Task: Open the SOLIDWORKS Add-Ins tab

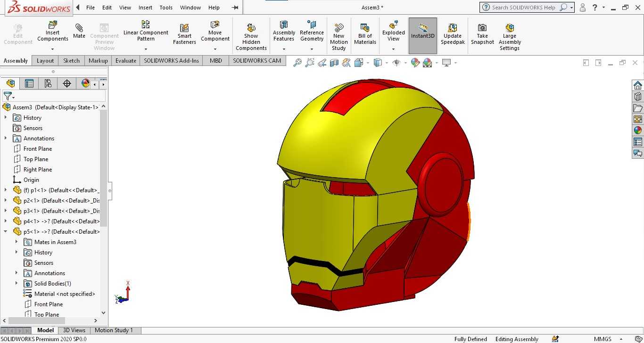Action: 172,61
